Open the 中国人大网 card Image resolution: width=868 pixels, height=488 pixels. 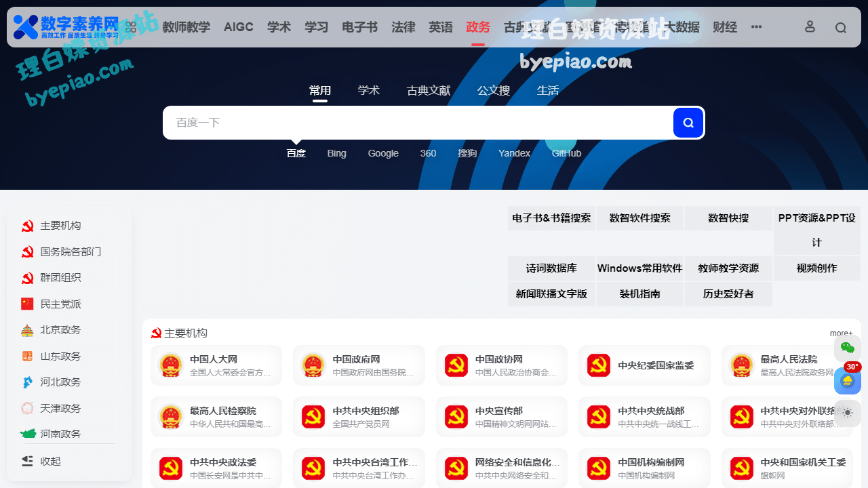click(x=216, y=365)
